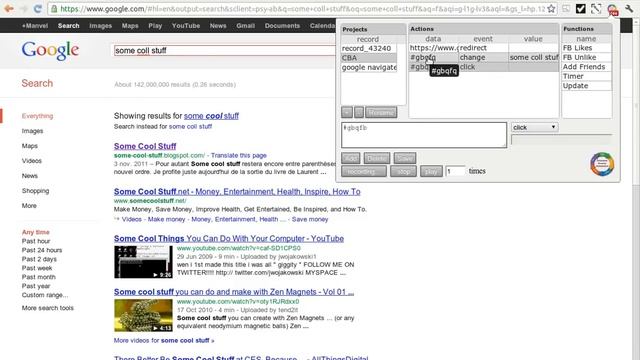
Task: Filter results by Images in sidebar
Action: pyautogui.click(x=32, y=131)
